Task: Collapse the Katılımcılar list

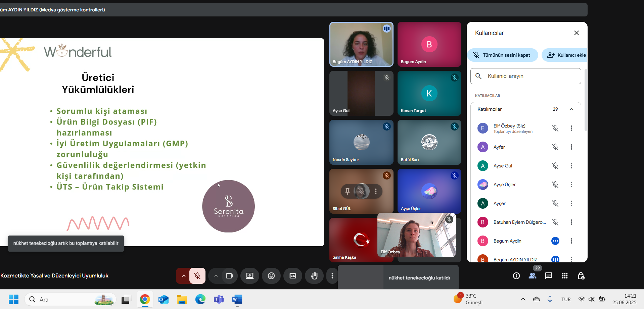Action: click(571, 109)
